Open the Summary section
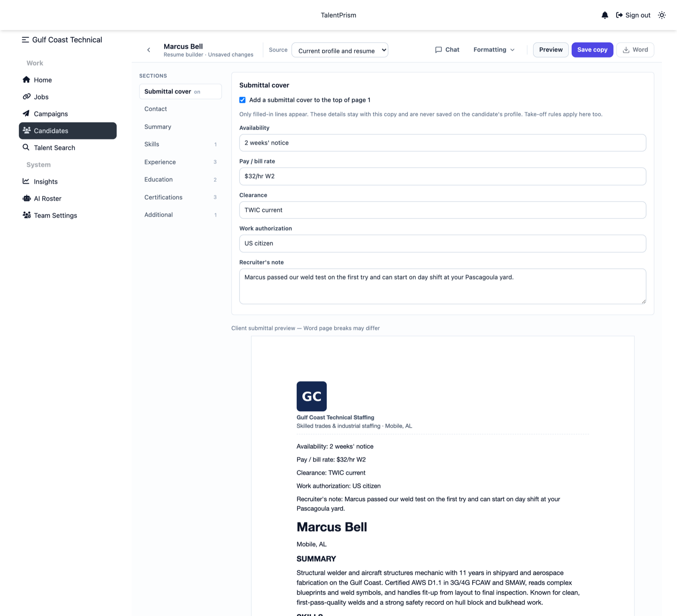This screenshot has width=677, height=616. [x=180, y=127]
